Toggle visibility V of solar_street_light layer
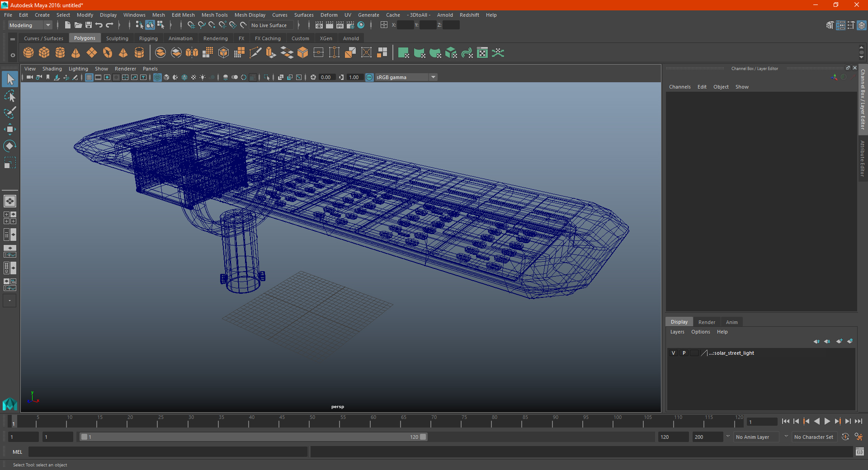The width and height of the screenshot is (868, 470). 673,353
